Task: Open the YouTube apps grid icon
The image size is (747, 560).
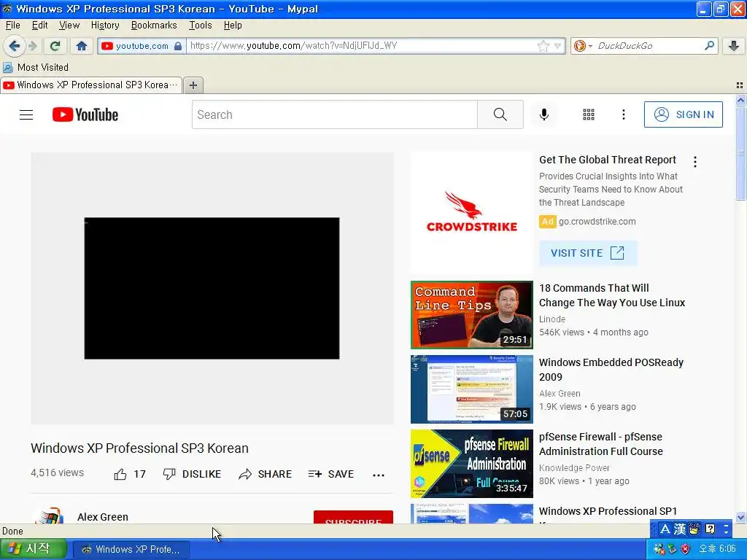Action: [589, 114]
